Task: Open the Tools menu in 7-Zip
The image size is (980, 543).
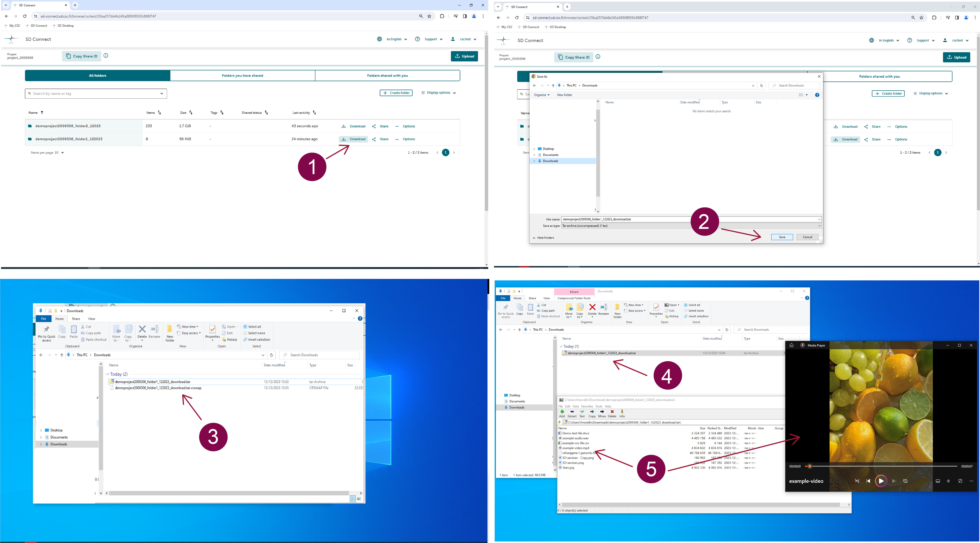Action: click(599, 406)
